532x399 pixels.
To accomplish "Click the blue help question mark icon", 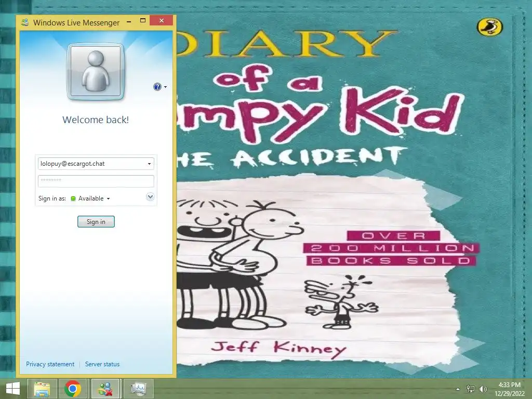I will point(157,87).
